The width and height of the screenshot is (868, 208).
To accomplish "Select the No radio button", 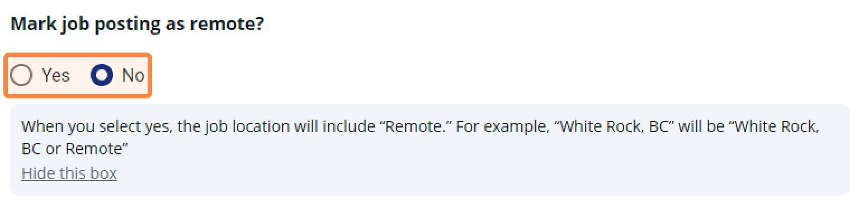I will (102, 75).
